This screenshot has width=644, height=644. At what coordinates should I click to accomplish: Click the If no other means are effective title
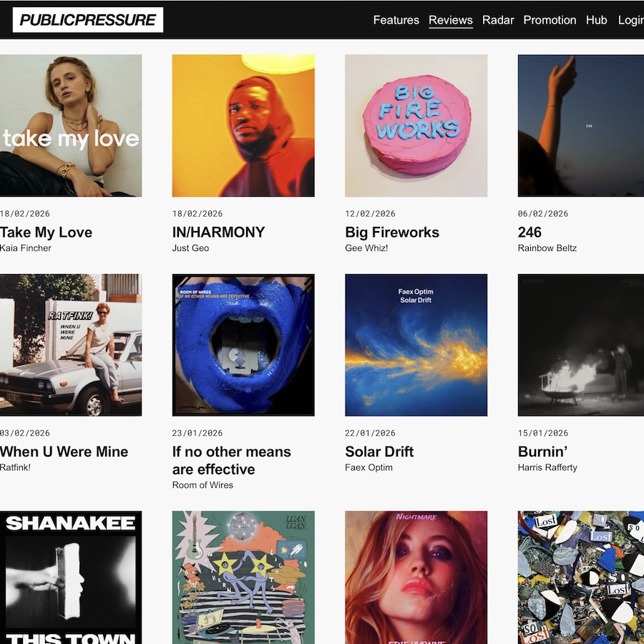pyautogui.click(x=232, y=460)
